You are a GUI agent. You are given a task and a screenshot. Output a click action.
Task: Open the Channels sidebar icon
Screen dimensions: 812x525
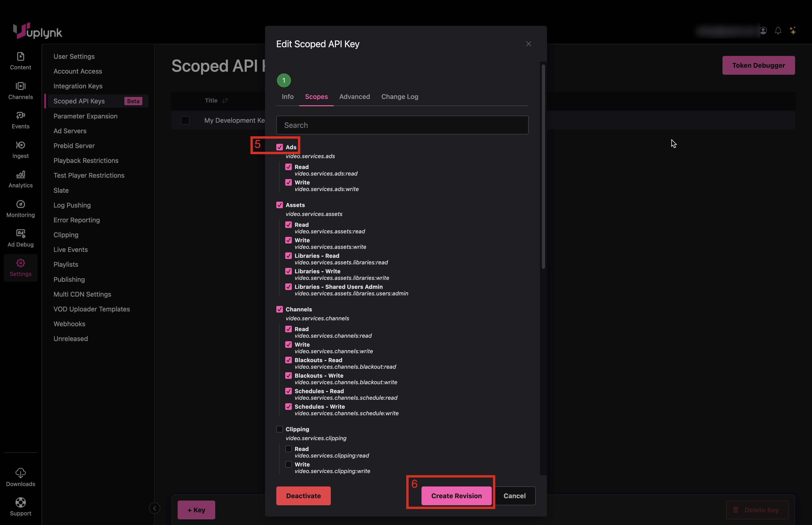(x=20, y=86)
